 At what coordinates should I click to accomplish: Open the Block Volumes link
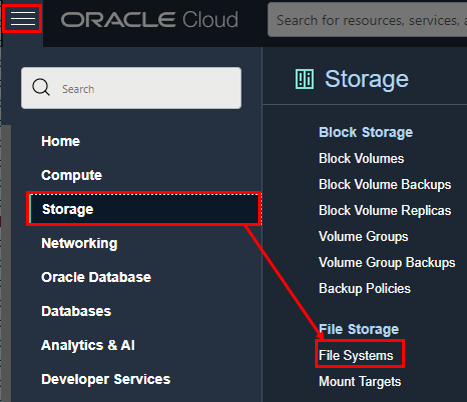[361, 158]
